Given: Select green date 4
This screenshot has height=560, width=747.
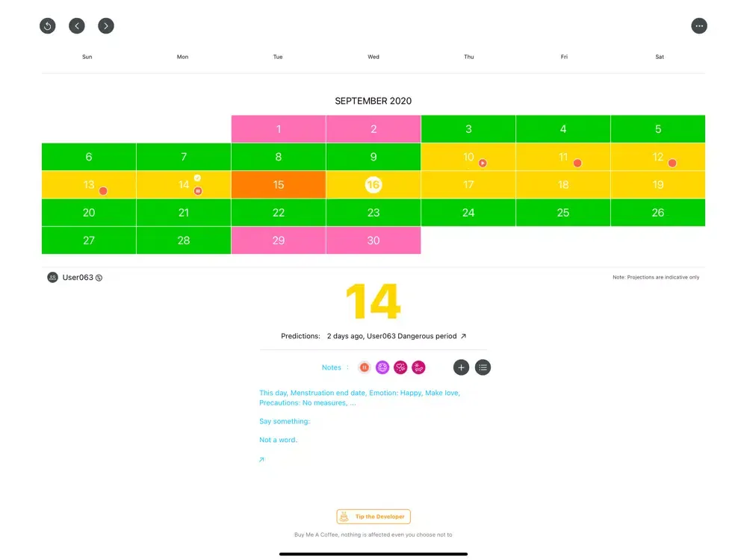Looking at the screenshot, I should [x=563, y=129].
